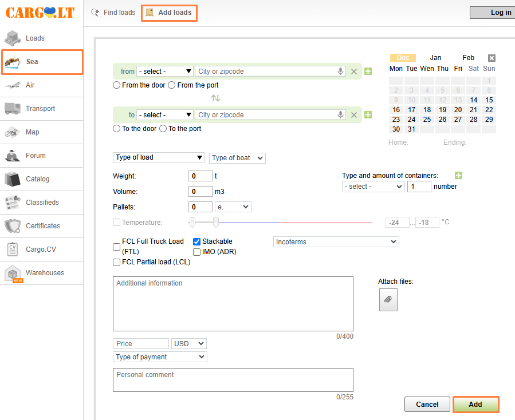Close the calendar with the X icon
This screenshot has height=420, width=515.
(492, 58)
